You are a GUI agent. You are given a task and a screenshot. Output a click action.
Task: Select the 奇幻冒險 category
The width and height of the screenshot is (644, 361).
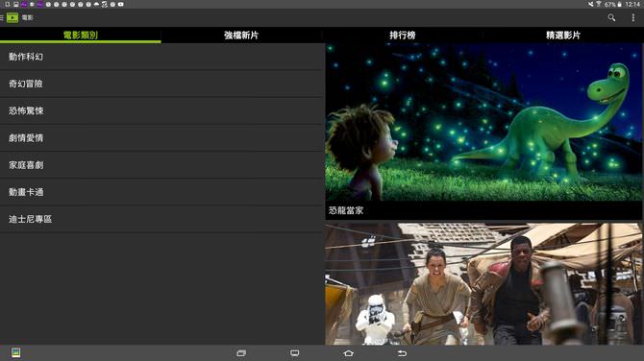tap(162, 84)
